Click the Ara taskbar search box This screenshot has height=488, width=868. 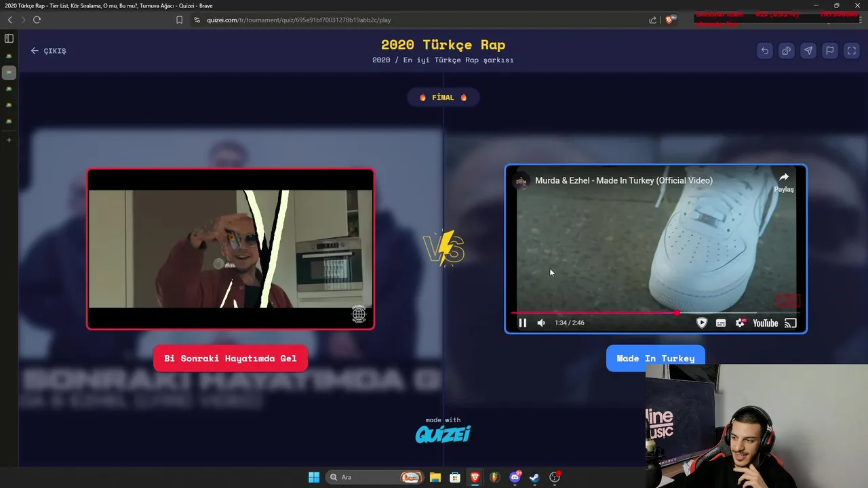click(x=374, y=477)
